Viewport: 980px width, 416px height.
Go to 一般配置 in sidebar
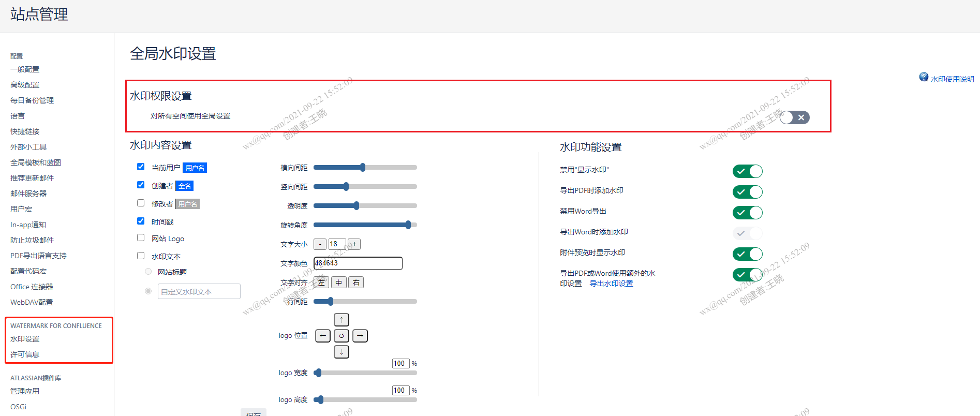(25, 69)
